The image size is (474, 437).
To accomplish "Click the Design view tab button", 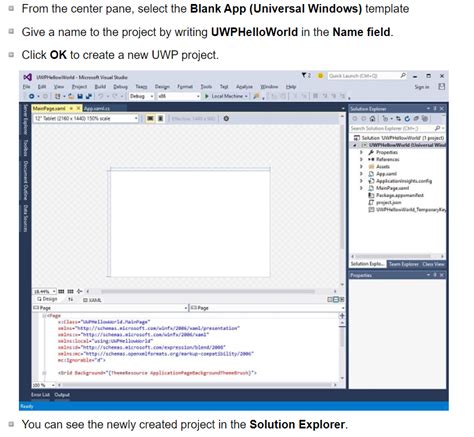I will pos(47,300).
